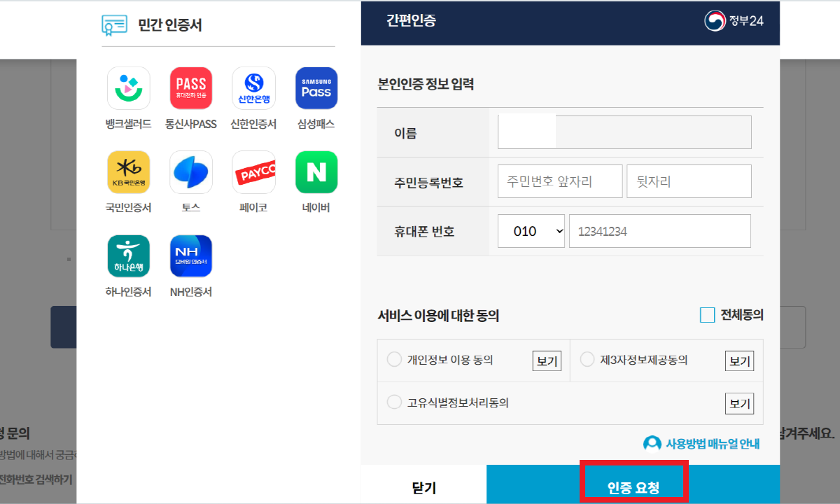Viewport: 840px width, 504px height.
Task: Choose the 통신사PASS certificate icon
Action: [x=191, y=88]
